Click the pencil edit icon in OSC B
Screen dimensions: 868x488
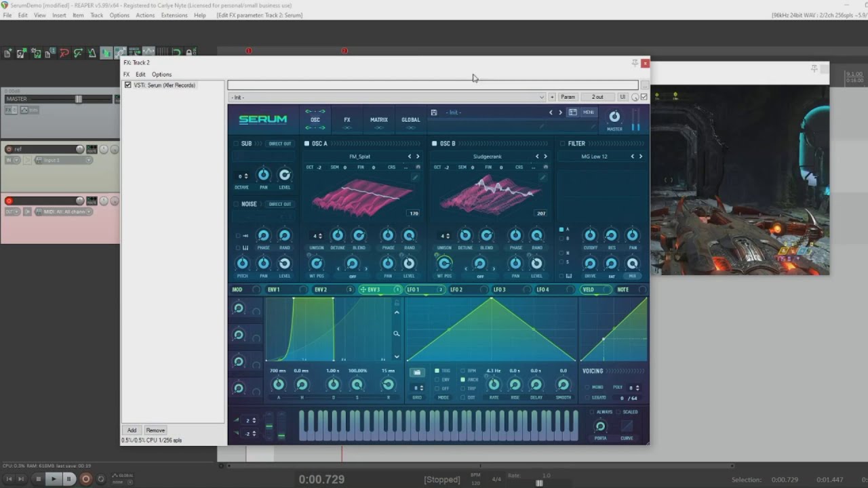(542, 178)
